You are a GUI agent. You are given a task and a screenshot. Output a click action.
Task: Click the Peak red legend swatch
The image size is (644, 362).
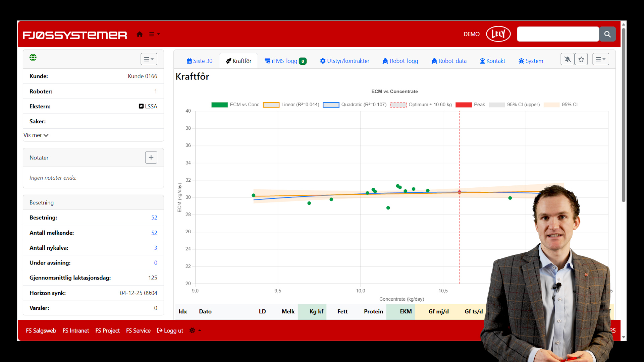(x=464, y=105)
